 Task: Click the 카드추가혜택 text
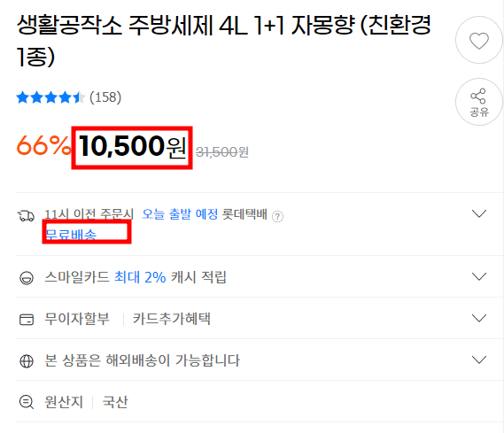point(171,319)
